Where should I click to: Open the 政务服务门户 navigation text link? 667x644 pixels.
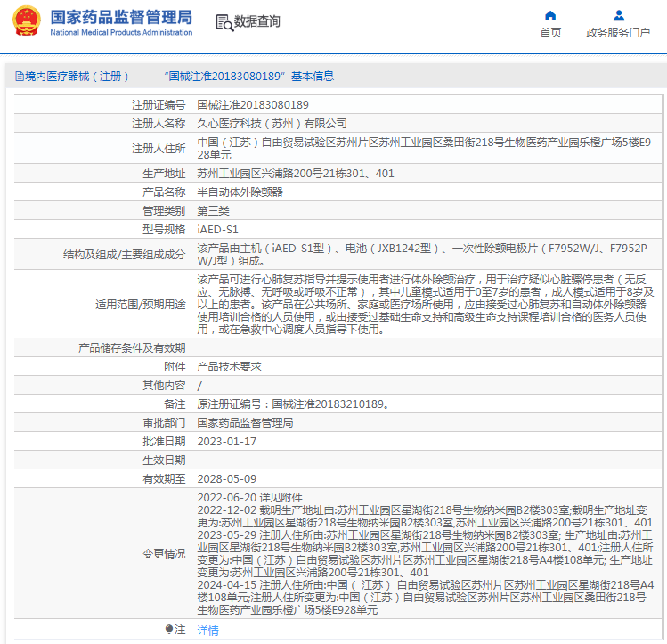[x=618, y=33]
